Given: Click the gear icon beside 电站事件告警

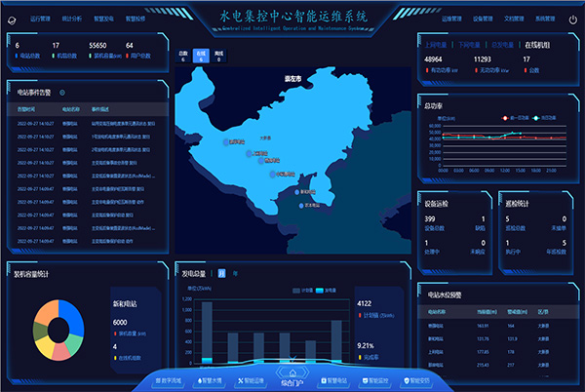Looking at the screenshot, I should [63, 92].
